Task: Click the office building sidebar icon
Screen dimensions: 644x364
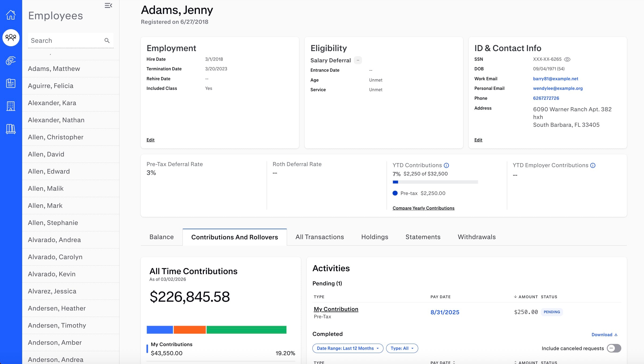Action: (11, 106)
